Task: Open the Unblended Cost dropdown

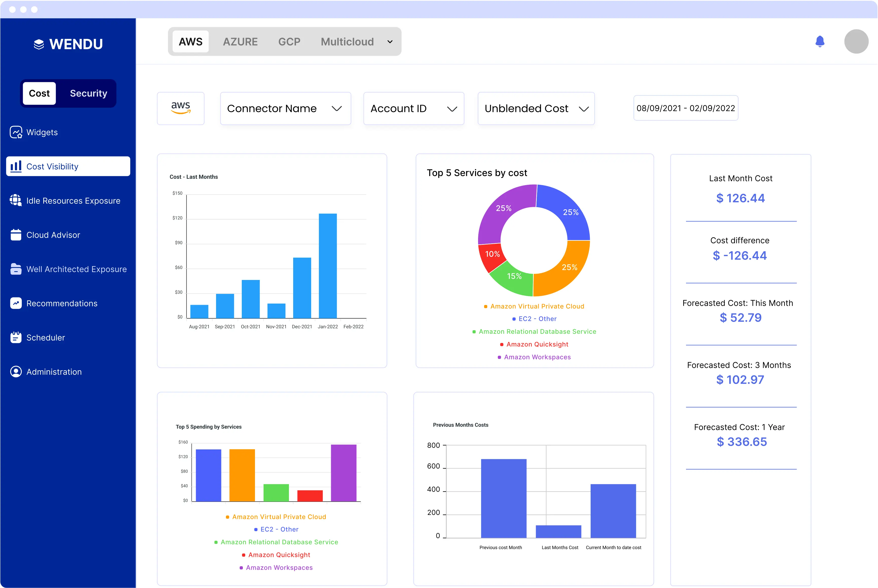Action: pos(536,108)
